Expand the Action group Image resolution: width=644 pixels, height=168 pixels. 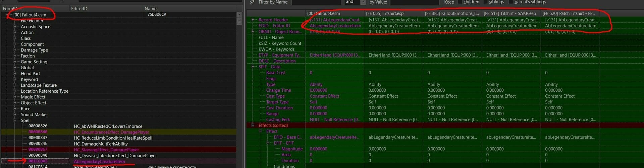click(15, 32)
